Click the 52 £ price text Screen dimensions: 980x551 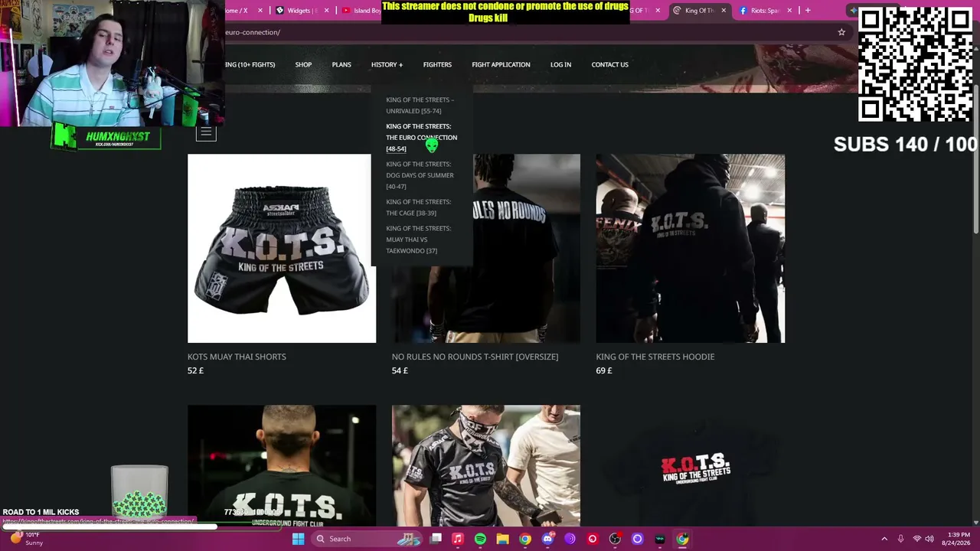pyautogui.click(x=196, y=370)
